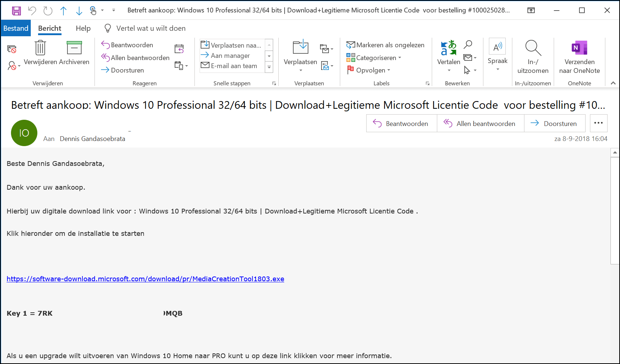Toggle touch/mouse mode icon
Viewport: 620px width, 364px height.
click(x=93, y=11)
